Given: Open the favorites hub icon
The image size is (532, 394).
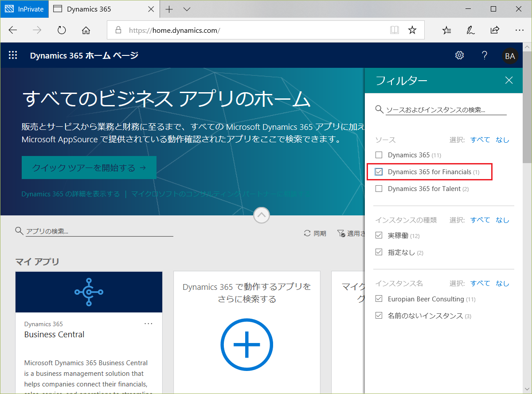Looking at the screenshot, I should (x=447, y=30).
